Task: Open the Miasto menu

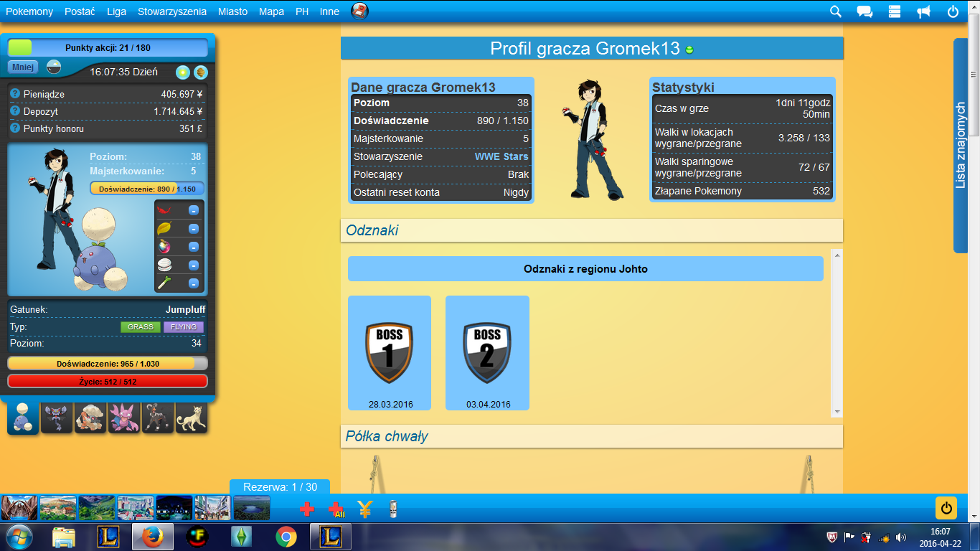Action: click(x=232, y=11)
